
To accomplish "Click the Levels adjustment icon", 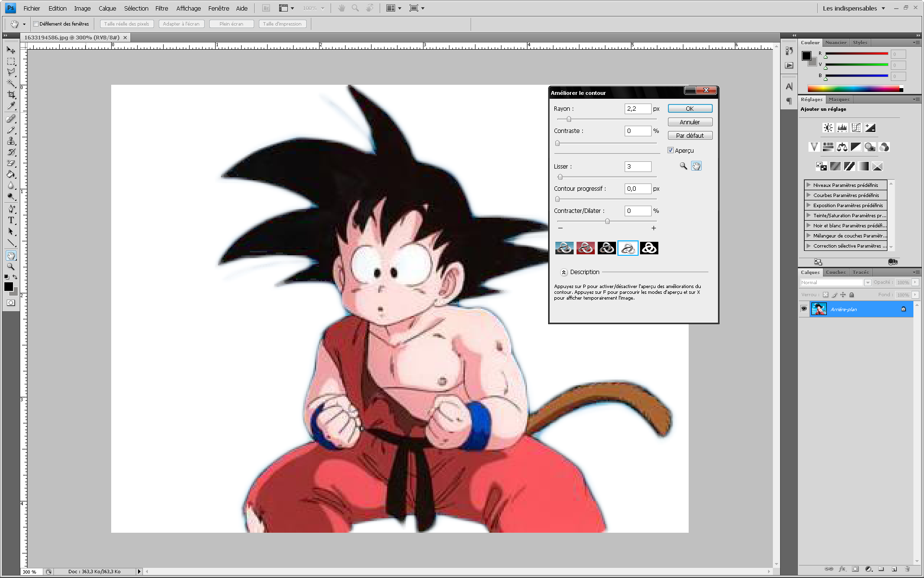I will point(842,128).
